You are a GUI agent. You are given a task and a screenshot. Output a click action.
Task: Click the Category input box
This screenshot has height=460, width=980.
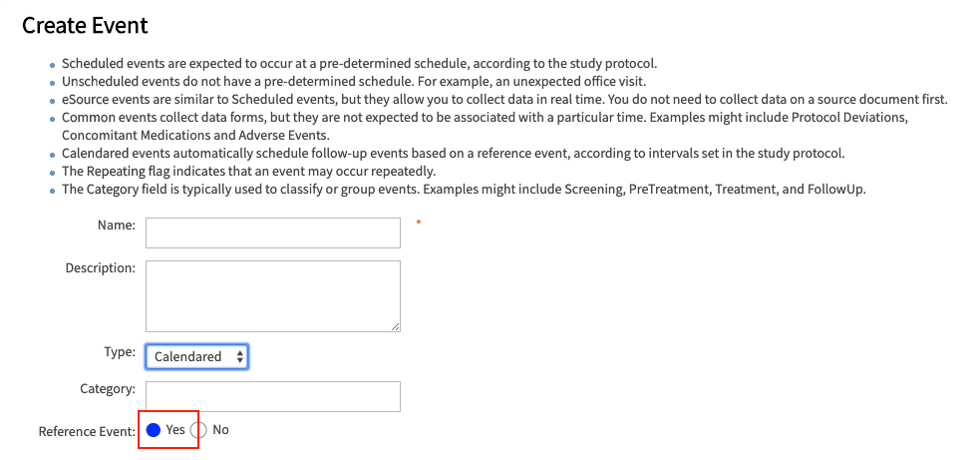pos(272,396)
